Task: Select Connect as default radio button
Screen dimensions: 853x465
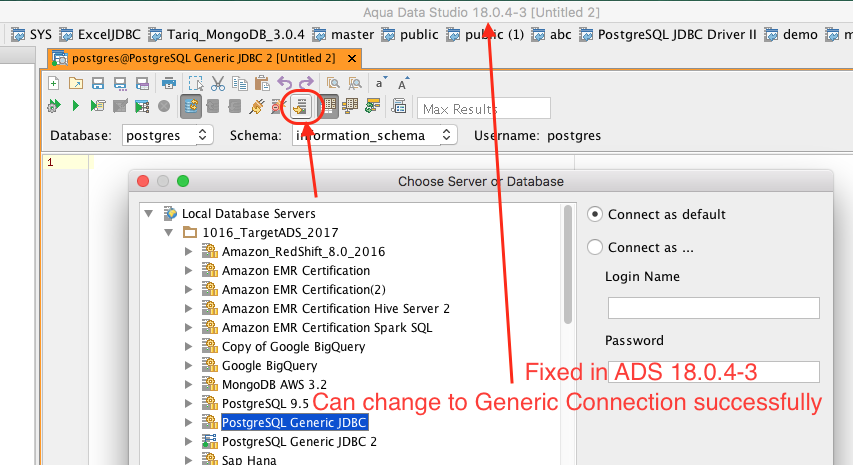Action: pyautogui.click(x=595, y=214)
